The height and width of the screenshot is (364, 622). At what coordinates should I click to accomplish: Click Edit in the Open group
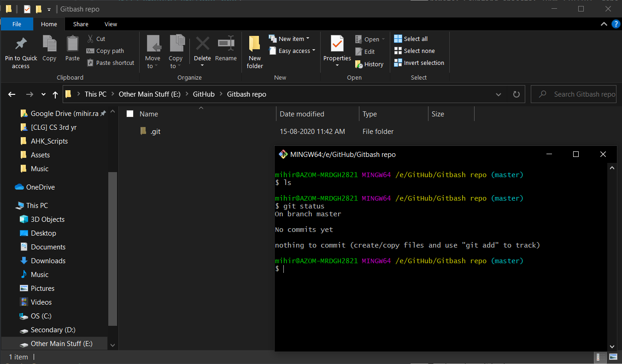click(x=365, y=52)
